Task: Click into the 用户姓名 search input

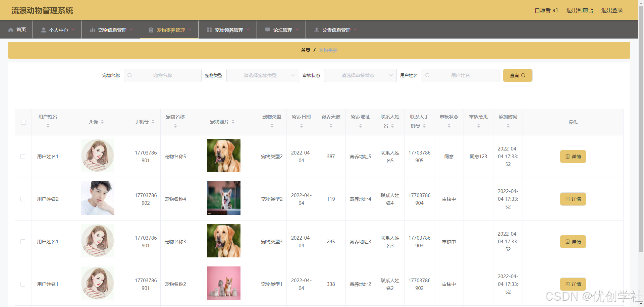Action: pos(461,75)
